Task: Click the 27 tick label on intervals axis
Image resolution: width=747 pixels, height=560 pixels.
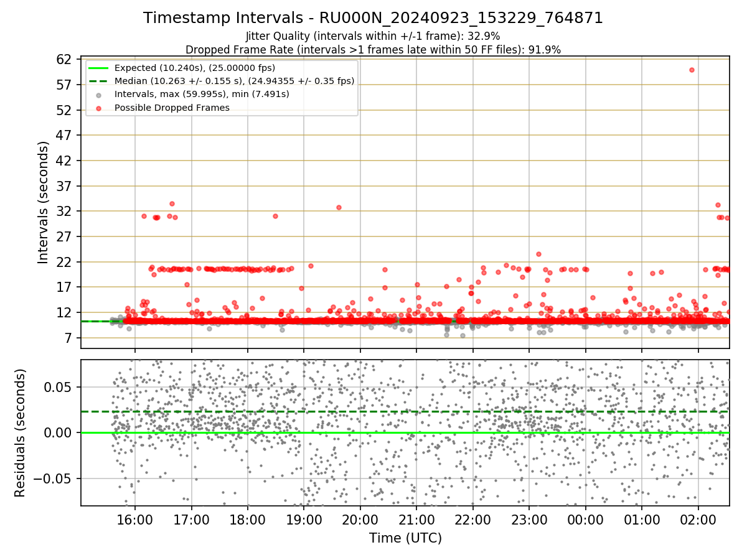Action: tap(65, 236)
